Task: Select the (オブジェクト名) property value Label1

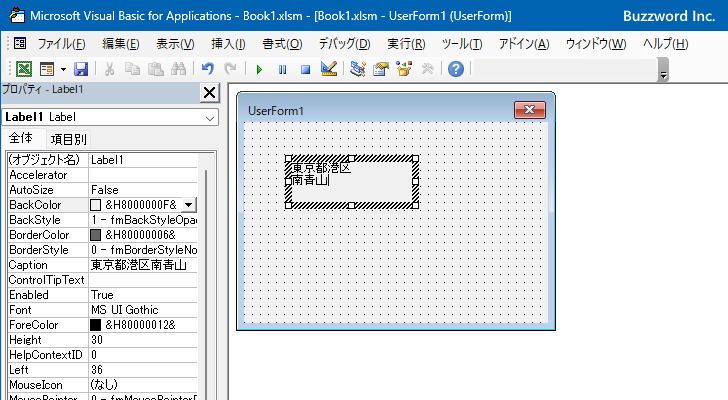Action: [x=143, y=160]
